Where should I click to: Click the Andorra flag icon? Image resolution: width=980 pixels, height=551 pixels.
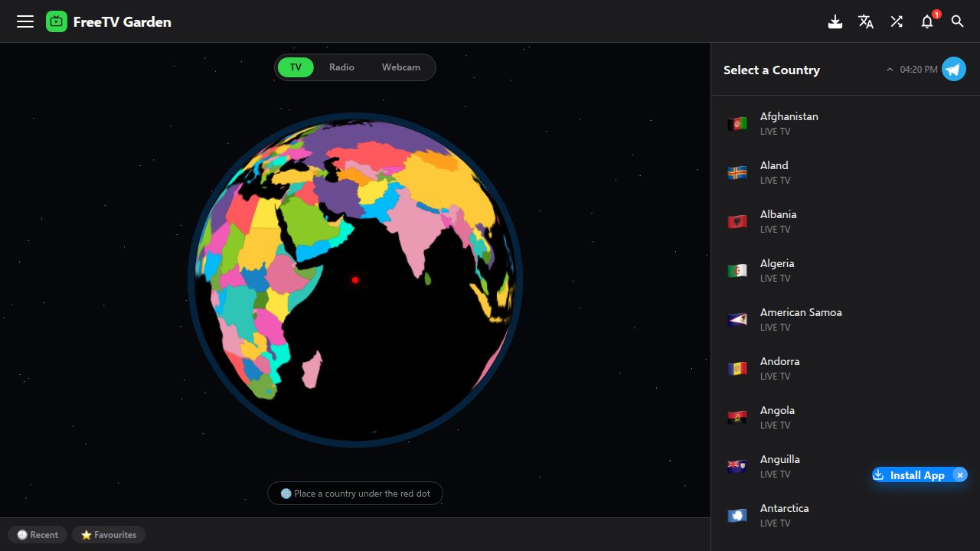[x=737, y=368]
